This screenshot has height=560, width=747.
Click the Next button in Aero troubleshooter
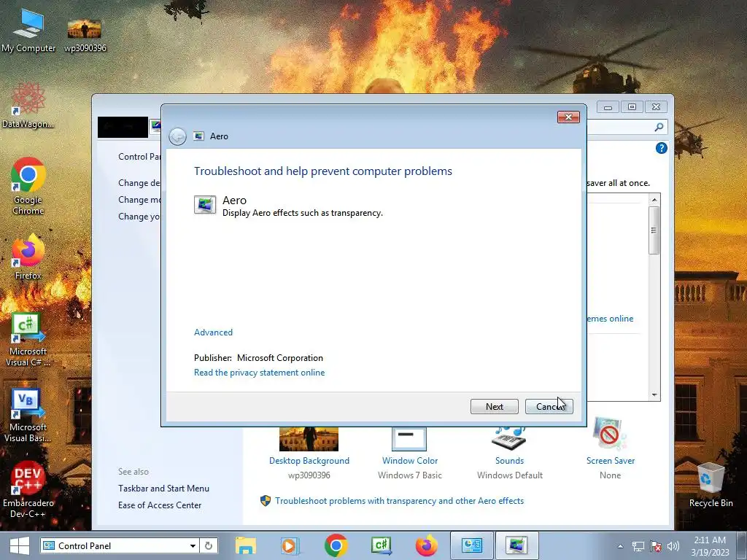coord(494,406)
